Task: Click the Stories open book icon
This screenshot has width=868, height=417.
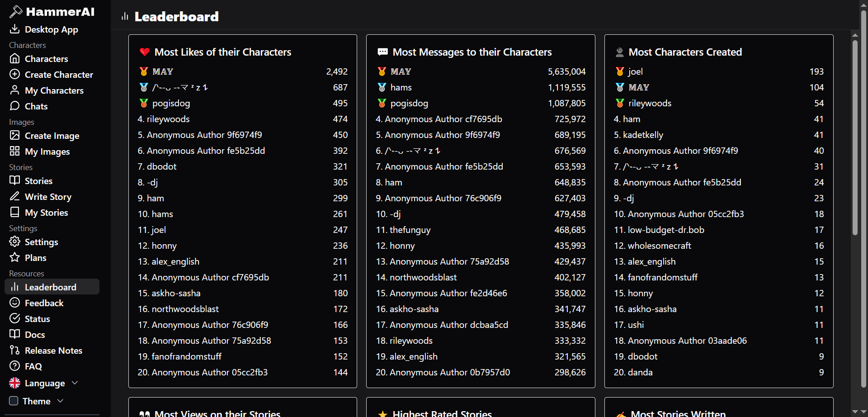Action: coord(15,180)
